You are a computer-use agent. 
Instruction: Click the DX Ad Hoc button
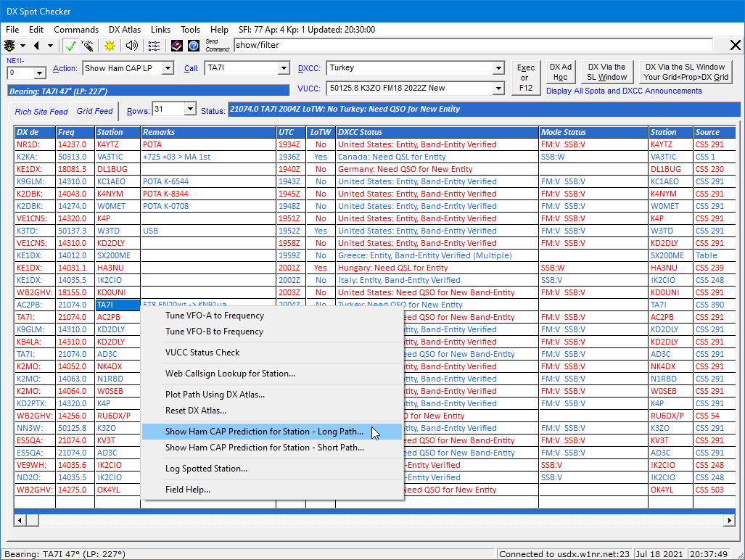[x=561, y=70]
